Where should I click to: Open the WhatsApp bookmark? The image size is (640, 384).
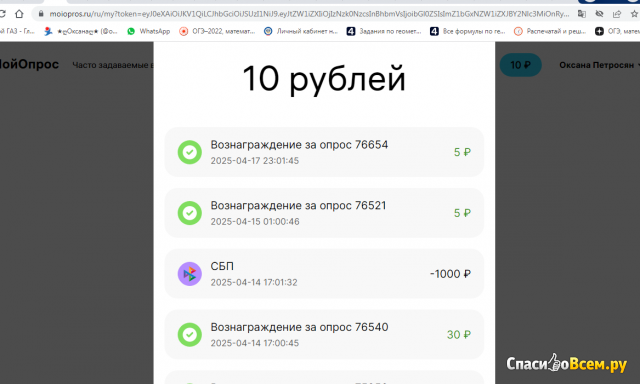(148, 31)
